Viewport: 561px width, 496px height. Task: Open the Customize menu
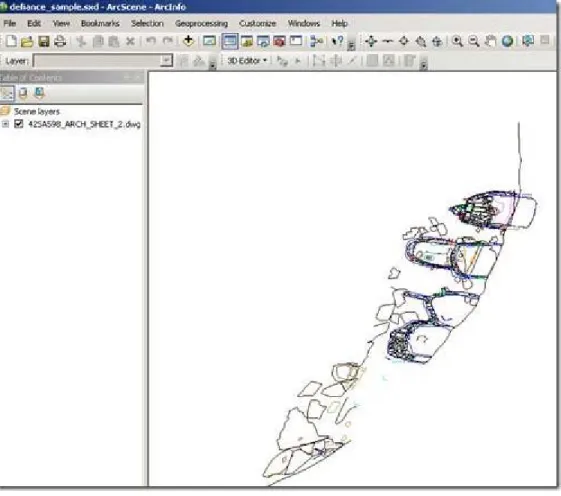(258, 24)
